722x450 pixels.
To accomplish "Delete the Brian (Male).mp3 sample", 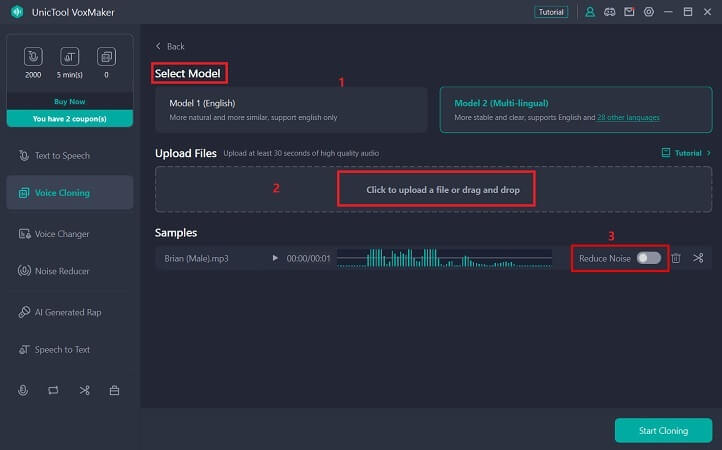I will 676,258.
